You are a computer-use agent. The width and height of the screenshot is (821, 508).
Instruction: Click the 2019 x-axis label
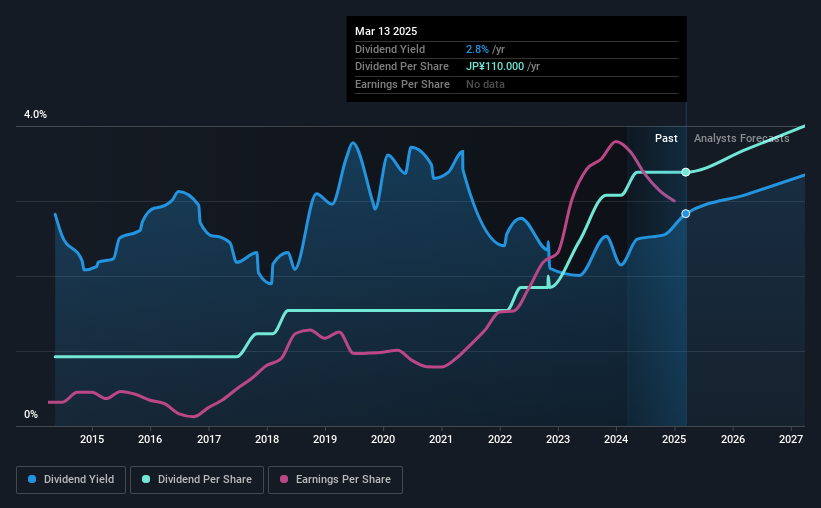[x=325, y=439]
